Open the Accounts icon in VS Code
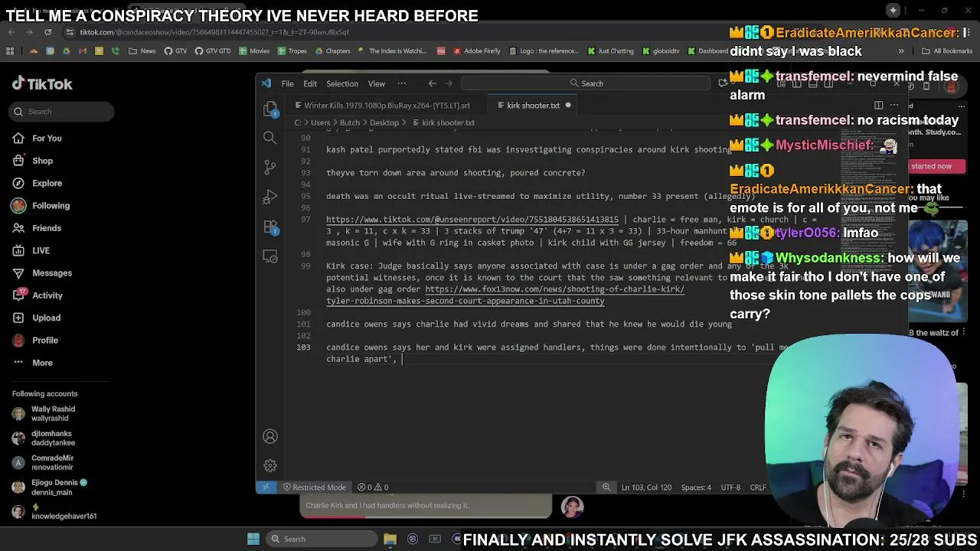This screenshot has height=551, width=980. (270, 436)
